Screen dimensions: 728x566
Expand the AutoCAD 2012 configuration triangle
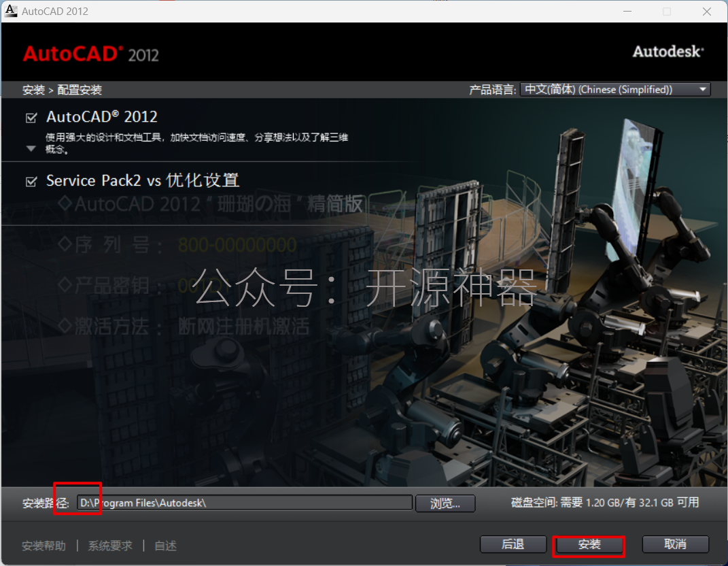31,149
